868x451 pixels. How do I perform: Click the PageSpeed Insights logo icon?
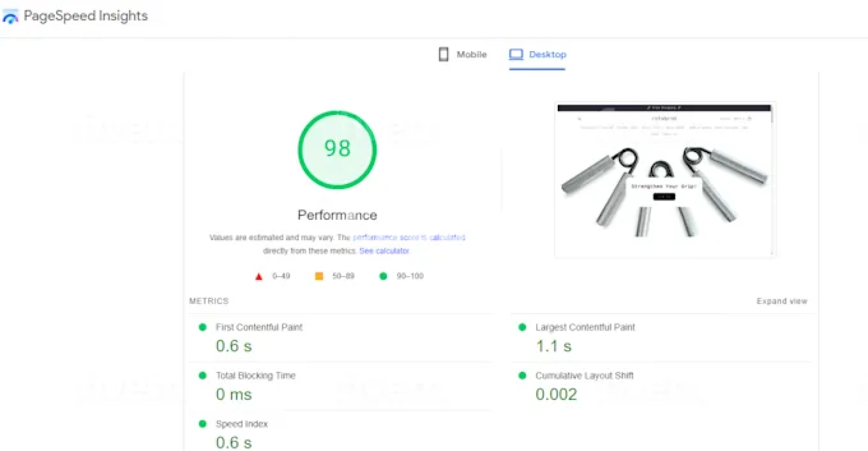click(10, 17)
